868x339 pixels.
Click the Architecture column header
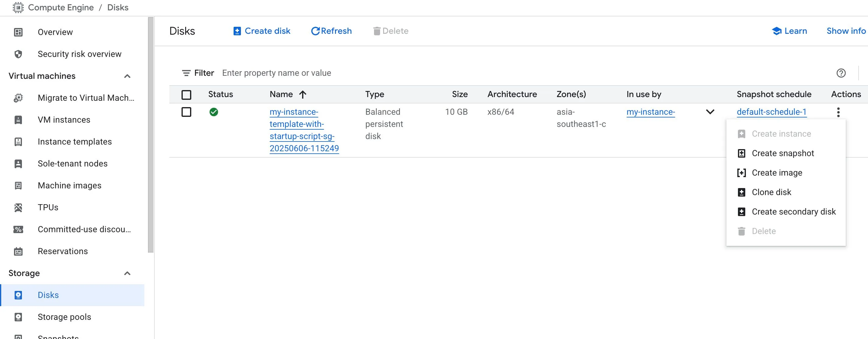point(512,95)
